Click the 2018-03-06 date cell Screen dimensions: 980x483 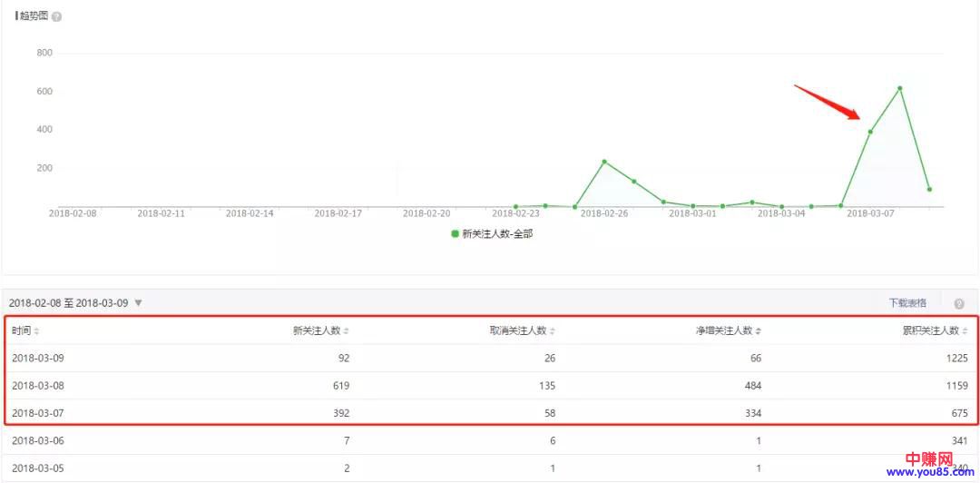tap(38, 440)
